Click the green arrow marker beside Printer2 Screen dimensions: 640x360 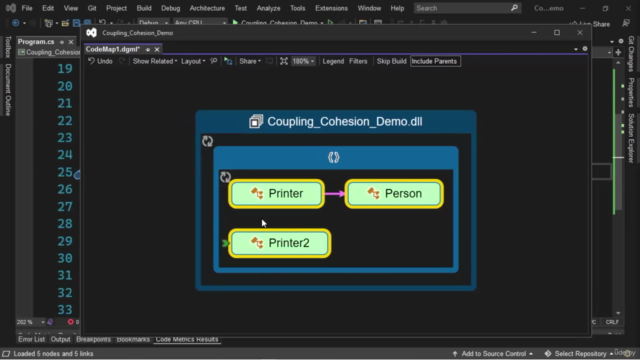tap(225, 243)
